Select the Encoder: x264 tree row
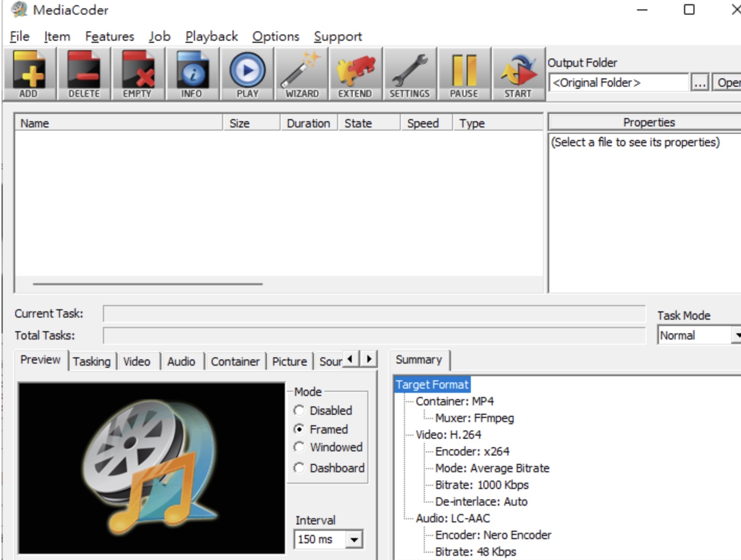The width and height of the screenshot is (741, 560). 472,452
